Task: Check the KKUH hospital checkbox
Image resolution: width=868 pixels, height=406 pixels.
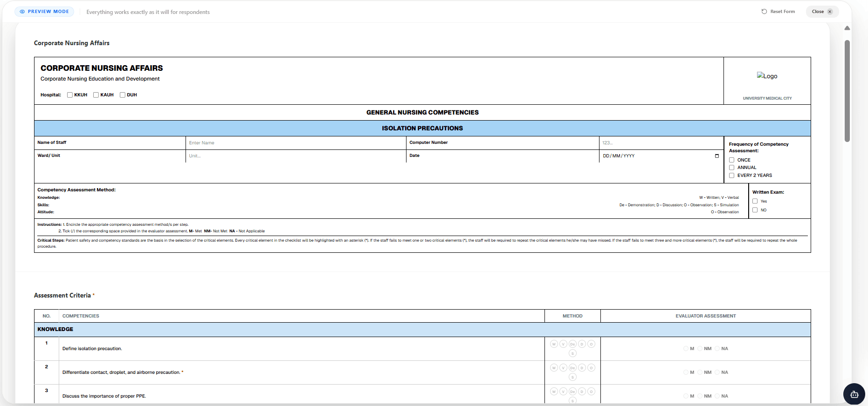Action: (70, 95)
